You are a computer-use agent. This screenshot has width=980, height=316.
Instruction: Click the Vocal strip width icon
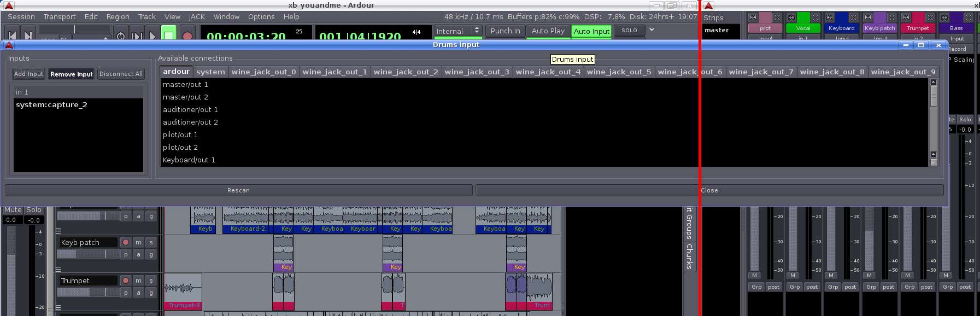tap(791, 17)
